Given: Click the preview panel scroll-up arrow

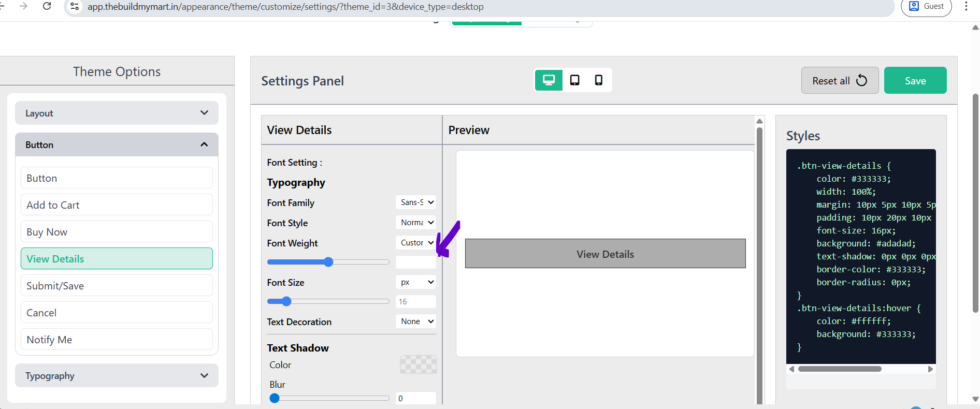Looking at the screenshot, I should click(760, 121).
